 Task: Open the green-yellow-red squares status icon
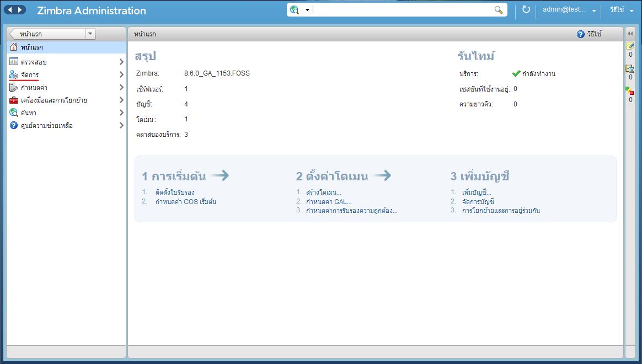pos(630,90)
